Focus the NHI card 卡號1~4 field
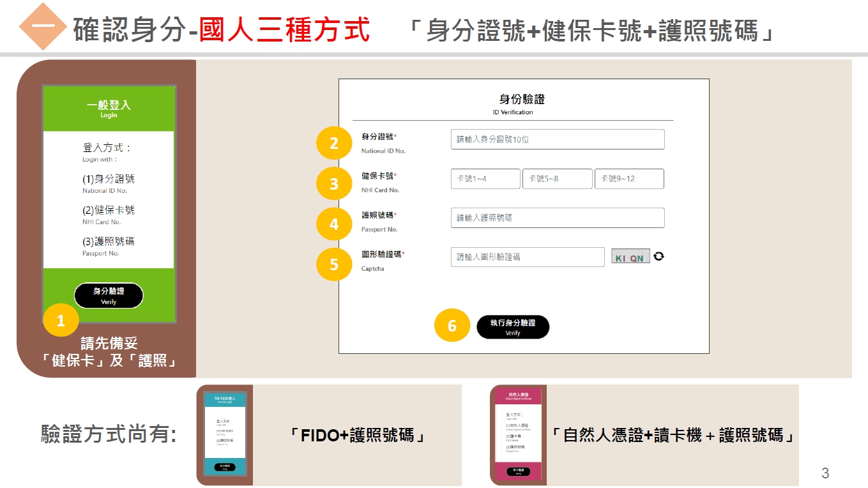Screen dimensions: 868x488 click(485, 179)
